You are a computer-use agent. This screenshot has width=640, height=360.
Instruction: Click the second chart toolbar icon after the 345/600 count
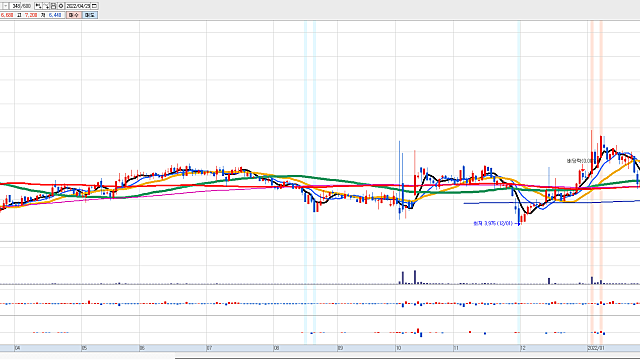(46, 6)
